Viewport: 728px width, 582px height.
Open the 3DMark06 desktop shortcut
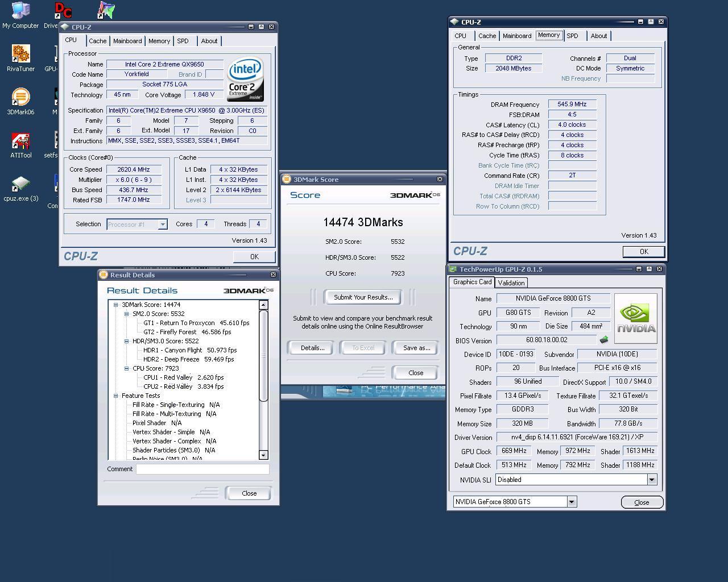tap(20, 102)
